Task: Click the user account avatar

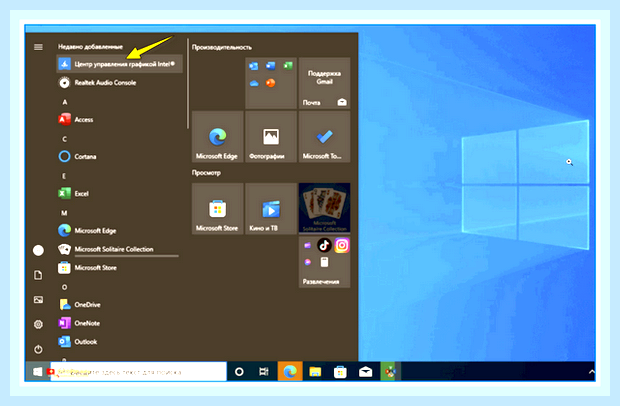Action: [38, 250]
